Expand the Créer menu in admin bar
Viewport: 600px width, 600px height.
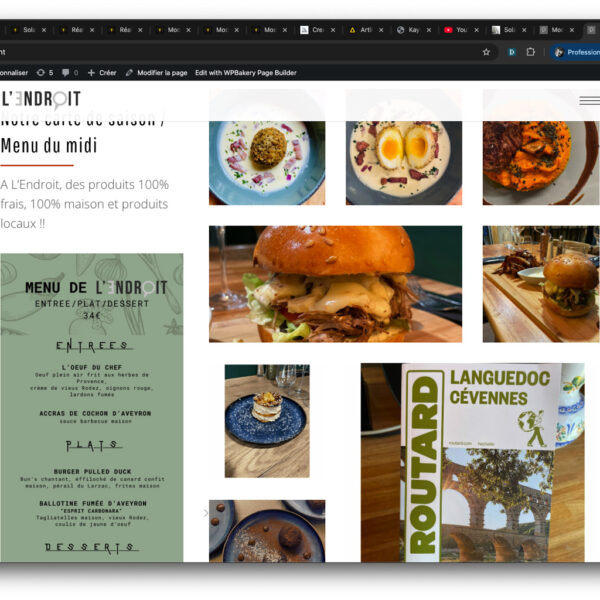[x=102, y=73]
